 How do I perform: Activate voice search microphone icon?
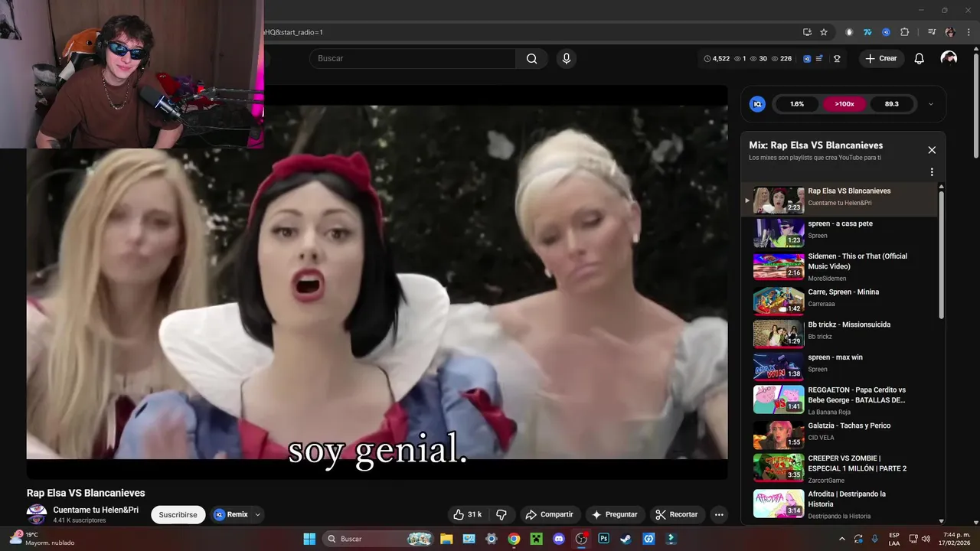pos(566,59)
